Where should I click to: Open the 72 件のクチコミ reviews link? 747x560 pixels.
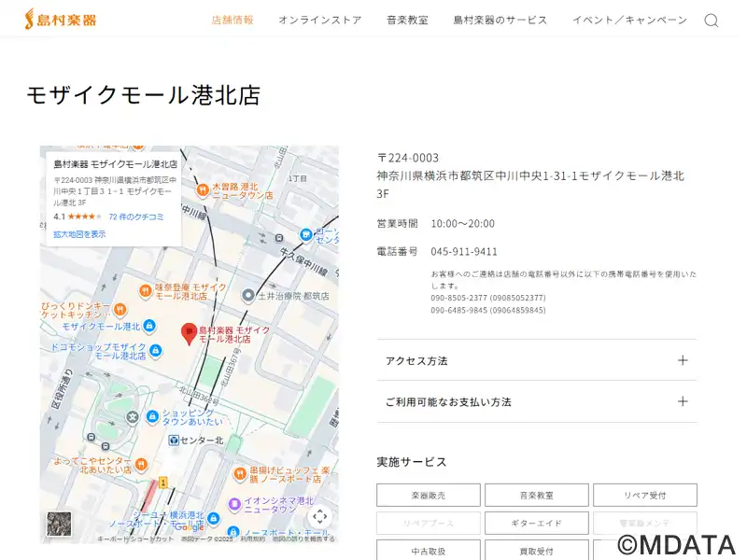pos(135,217)
